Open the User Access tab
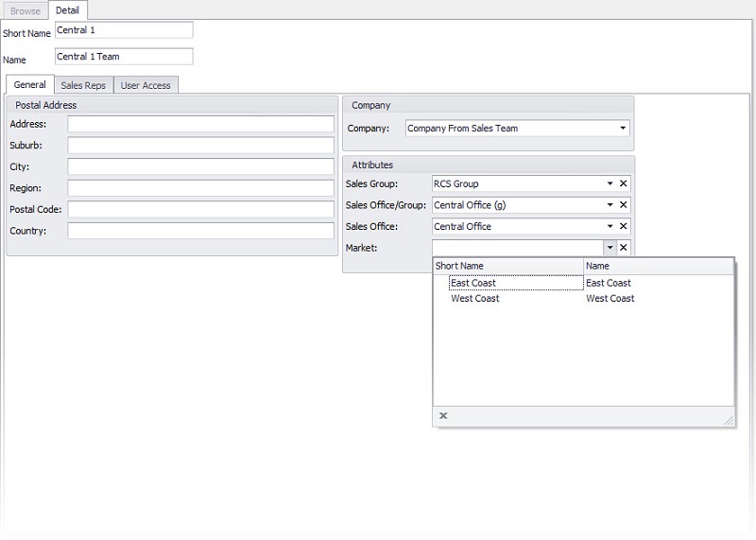The width and height of the screenshot is (756, 540). click(146, 85)
